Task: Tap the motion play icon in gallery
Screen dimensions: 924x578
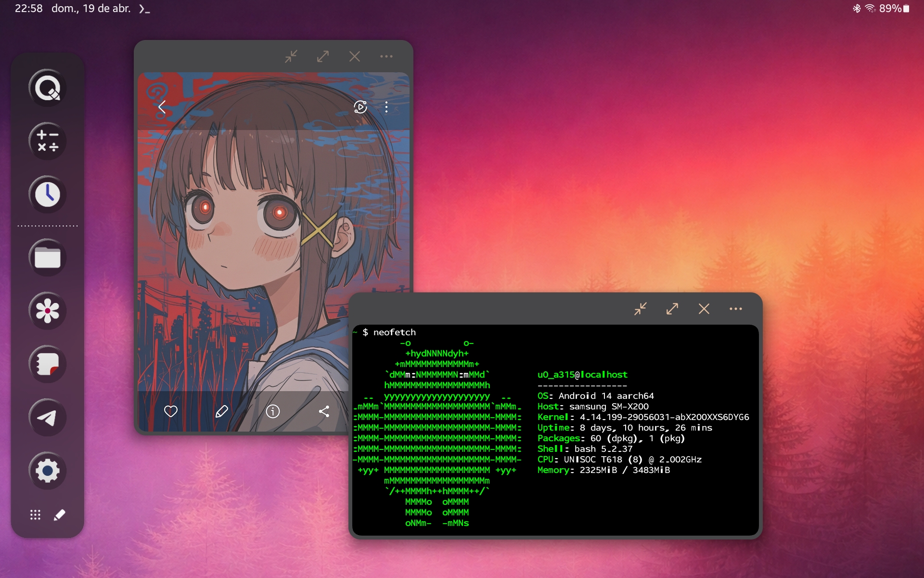Action: coord(360,107)
